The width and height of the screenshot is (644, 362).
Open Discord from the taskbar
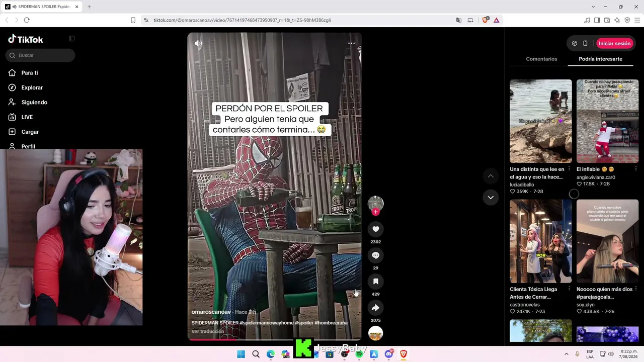click(388, 354)
